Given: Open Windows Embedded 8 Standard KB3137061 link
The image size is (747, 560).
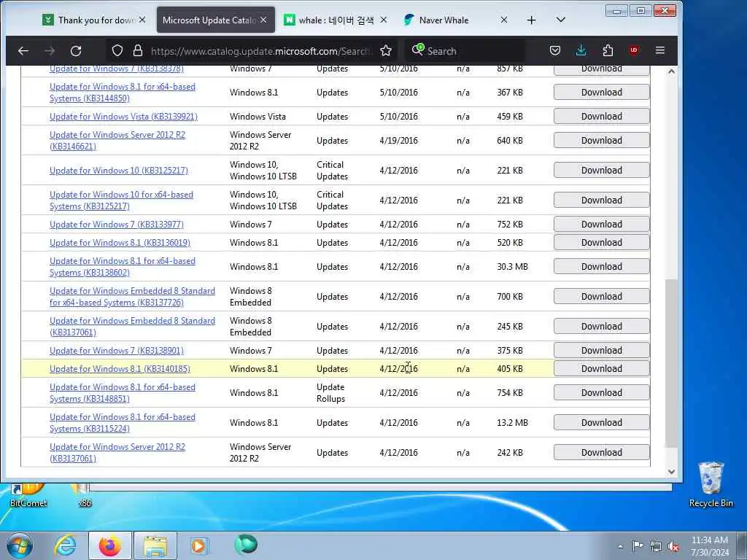Looking at the screenshot, I should [x=133, y=327].
